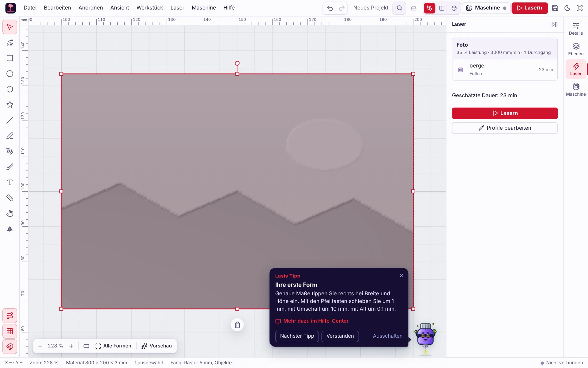Click Ausschalten to disable tips
588x368 pixels.
388,336
